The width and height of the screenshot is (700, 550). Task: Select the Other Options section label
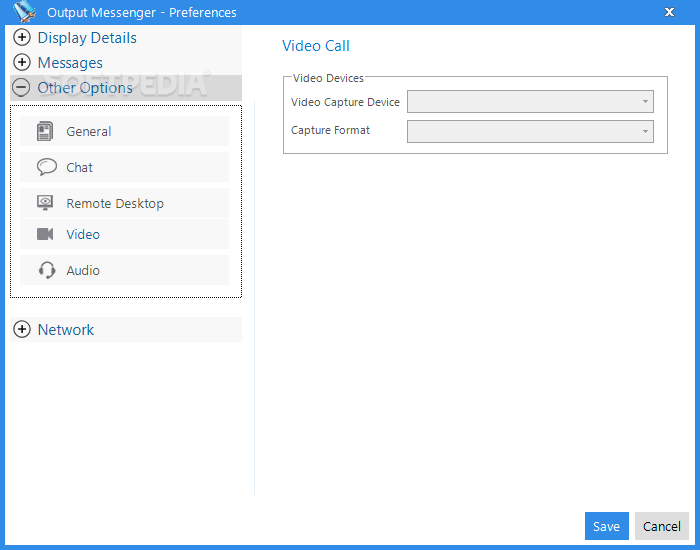pos(85,88)
